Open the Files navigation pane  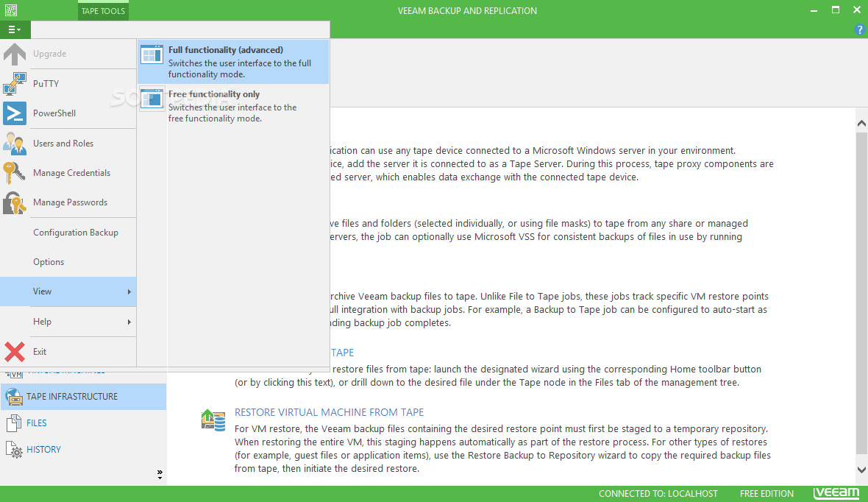[84, 423]
